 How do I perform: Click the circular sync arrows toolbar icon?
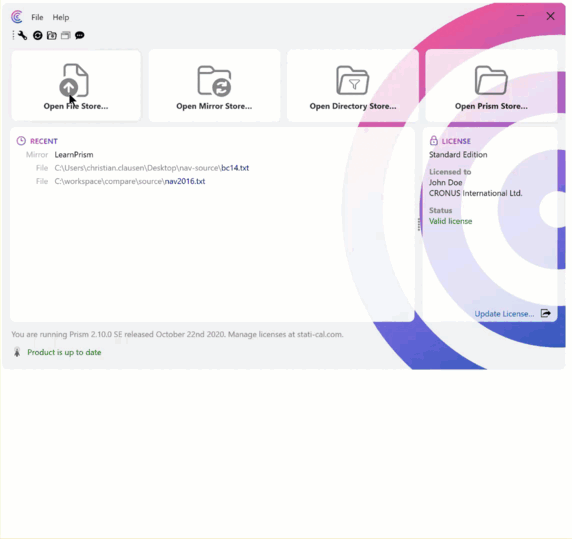click(38, 35)
